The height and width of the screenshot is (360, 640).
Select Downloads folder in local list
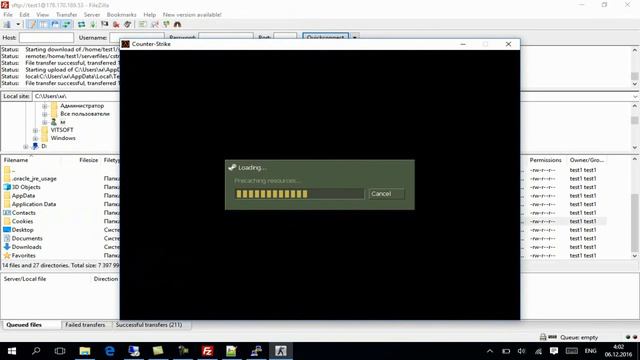[27, 247]
